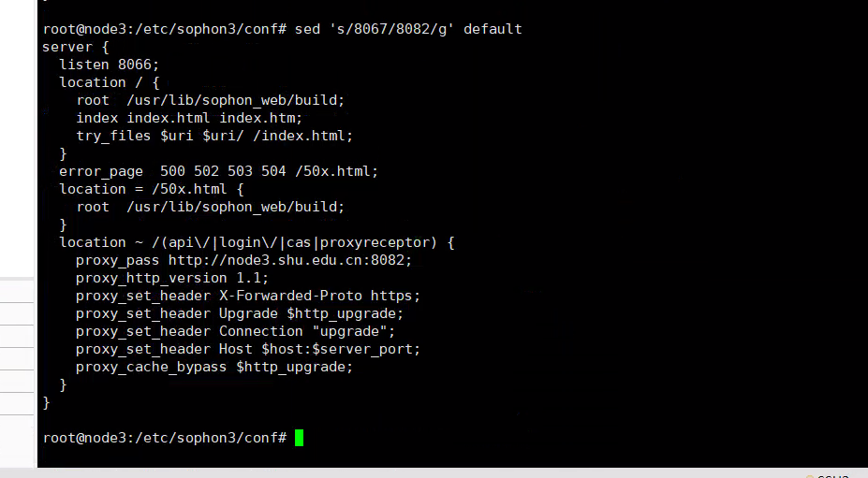Image resolution: width=868 pixels, height=478 pixels.
Task: Click the sed command text on top line
Action: tap(408, 29)
